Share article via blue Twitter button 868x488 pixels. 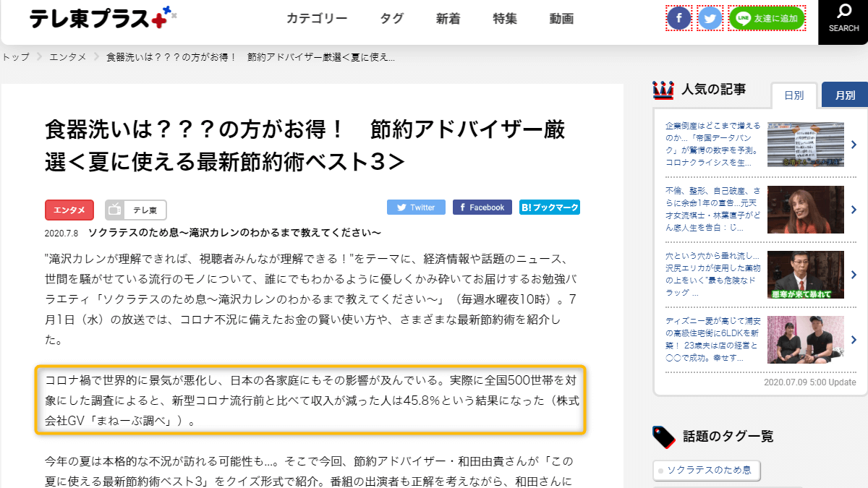416,207
